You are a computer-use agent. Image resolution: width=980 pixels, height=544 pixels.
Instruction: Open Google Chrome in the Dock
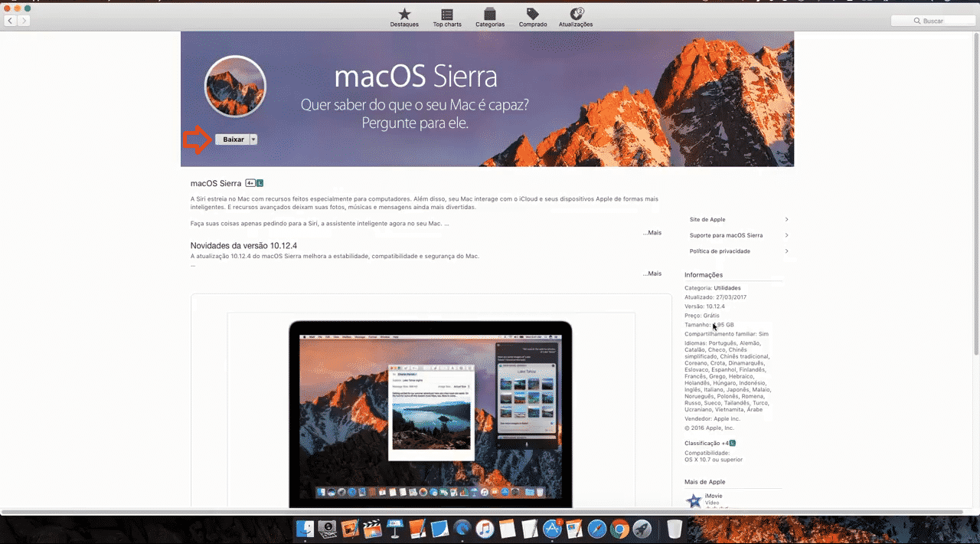[x=619, y=529]
